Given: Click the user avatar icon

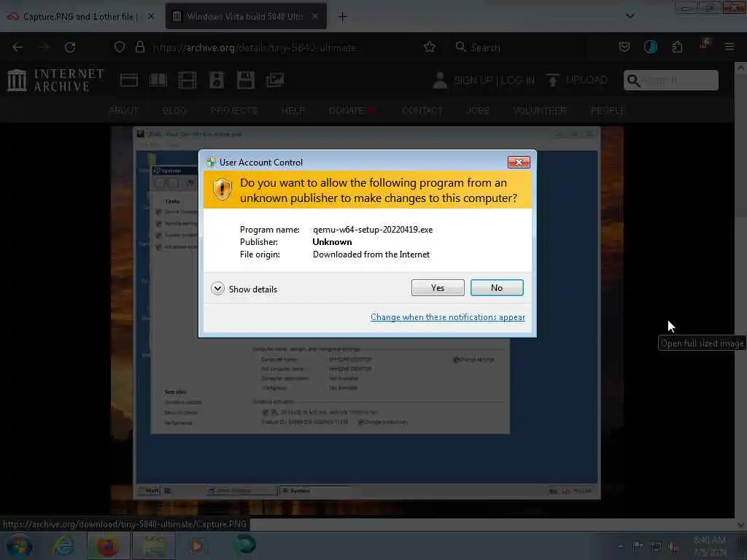Looking at the screenshot, I should 440,80.
